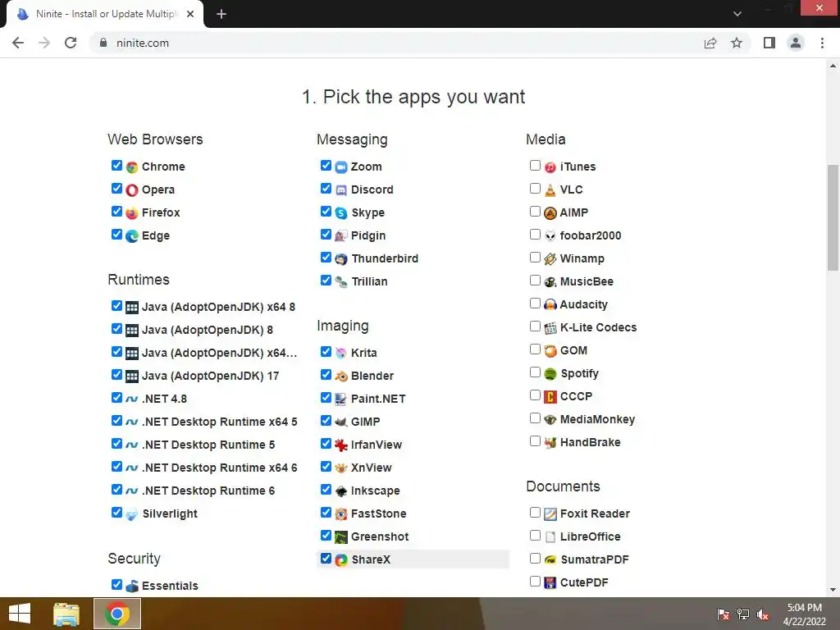Select the Ninite browser tab
This screenshot has height=630, width=840.
(x=104, y=15)
